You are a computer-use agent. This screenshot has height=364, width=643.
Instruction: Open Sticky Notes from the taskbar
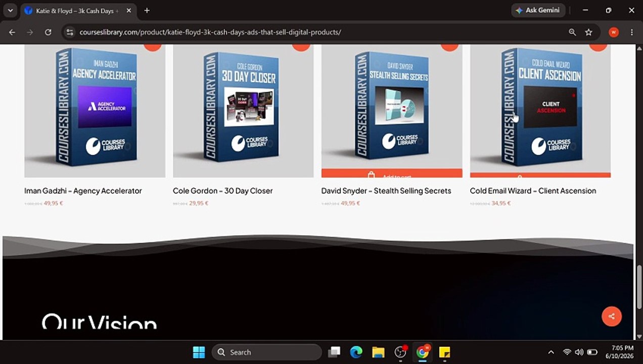(x=444, y=352)
